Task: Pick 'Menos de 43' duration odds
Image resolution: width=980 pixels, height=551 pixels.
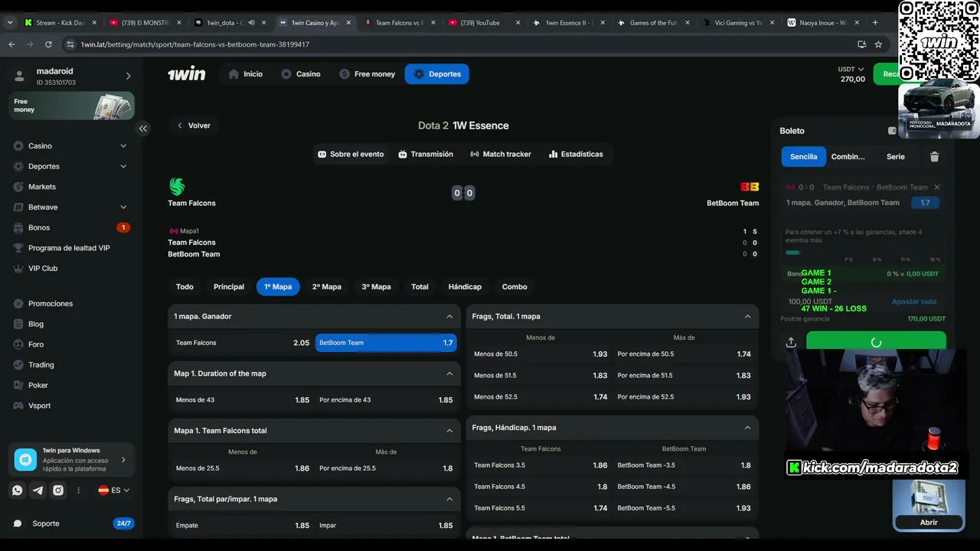Action: coord(242,400)
